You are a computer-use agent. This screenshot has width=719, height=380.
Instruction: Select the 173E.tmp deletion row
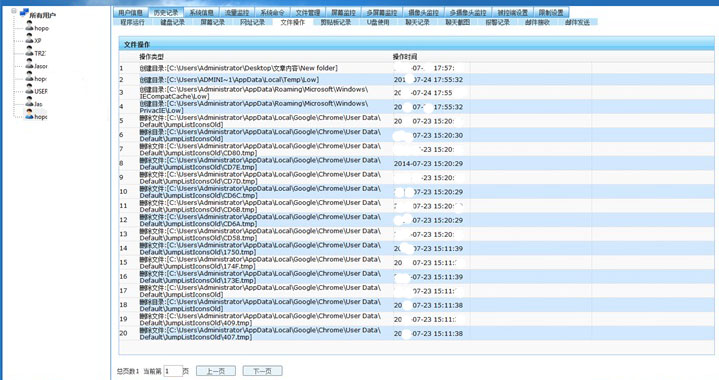click(x=416, y=277)
